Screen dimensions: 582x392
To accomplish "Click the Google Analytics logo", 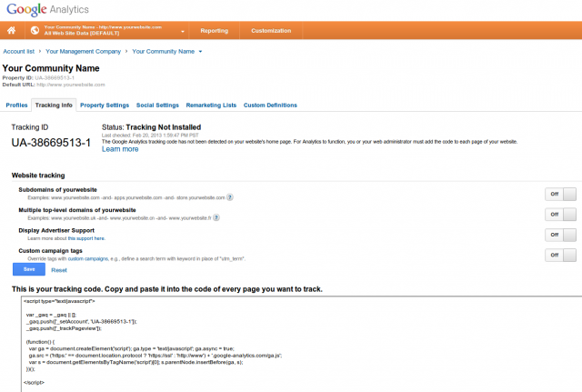I will click(48, 9).
